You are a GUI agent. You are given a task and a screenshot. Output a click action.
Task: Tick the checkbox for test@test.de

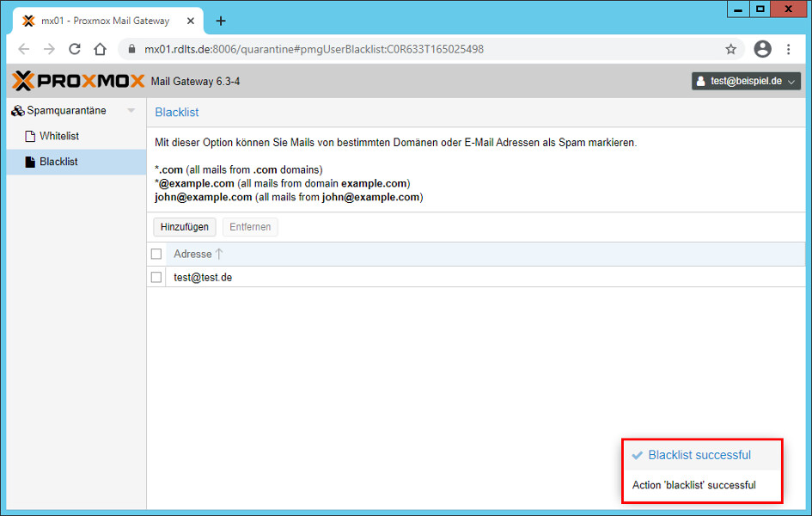coord(156,277)
